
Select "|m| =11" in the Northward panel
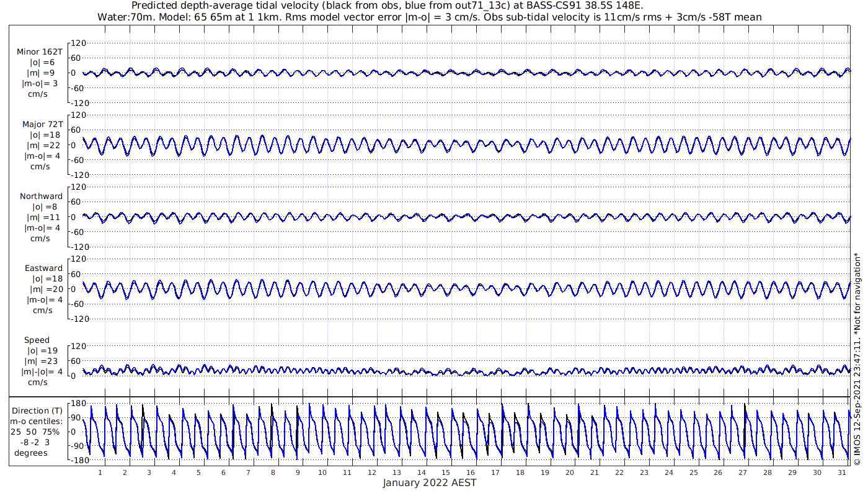44,218
